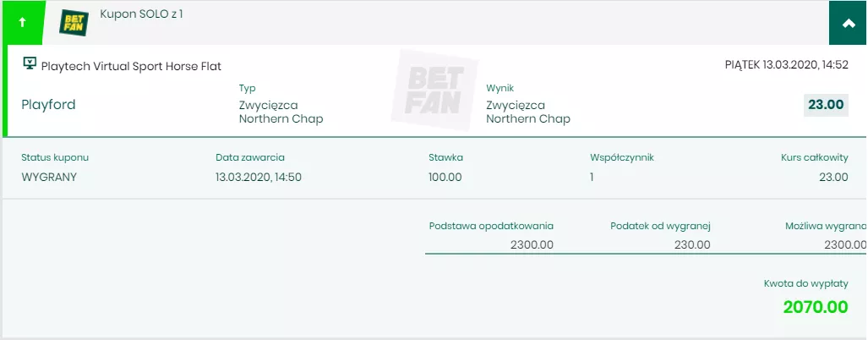Click the 23.00 odds badge
Screen dimensions: 868x340
pos(826,105)
